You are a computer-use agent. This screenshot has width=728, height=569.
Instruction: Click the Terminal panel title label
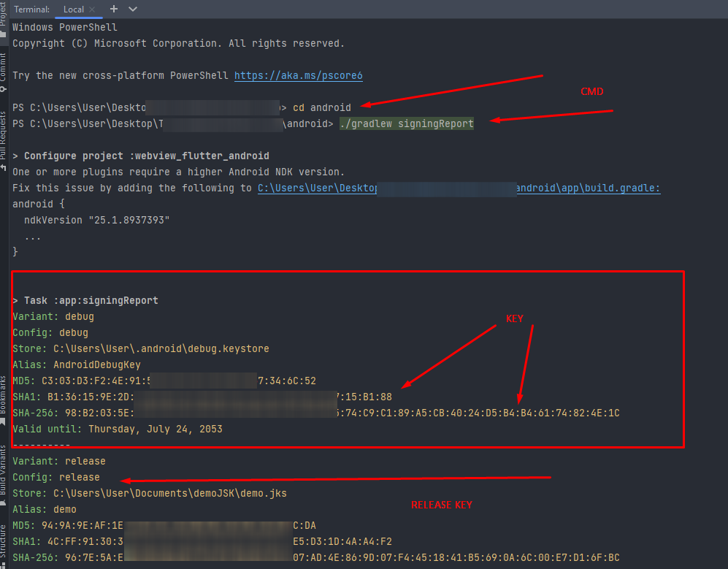tap(32, 9)
